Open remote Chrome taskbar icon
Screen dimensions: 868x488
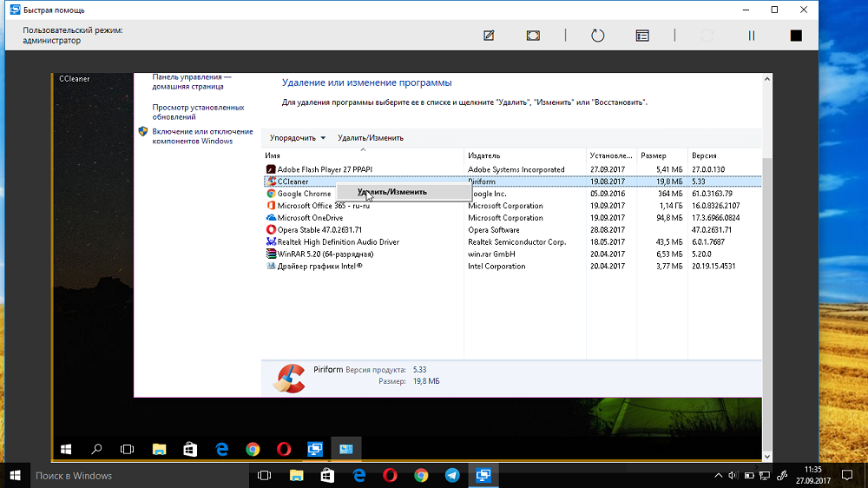click(x=253, y=449)
